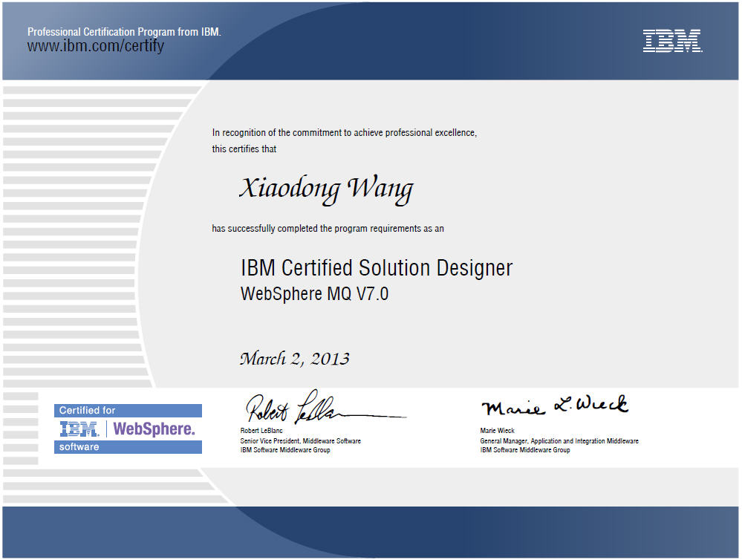Open the www.ibm.com/certify link

click(96, 46)
